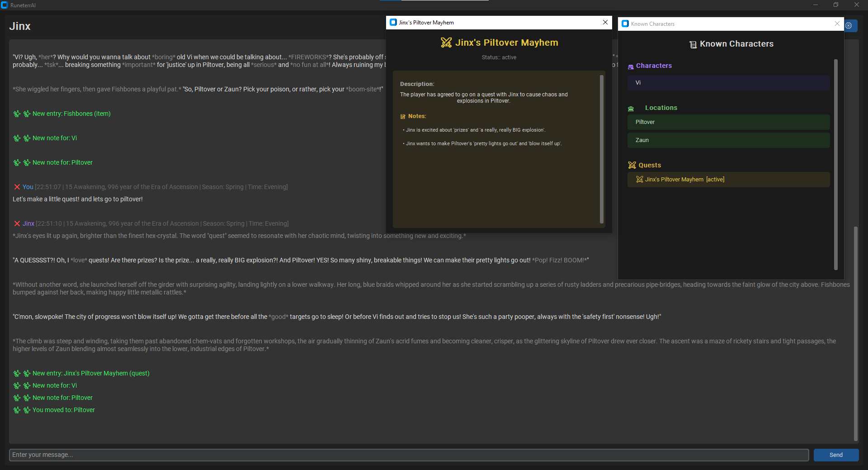The width and height of the screenshot is (868, 470).
Task: Click the main chat vertical scrollbar
Action: (x=855, y=333)
